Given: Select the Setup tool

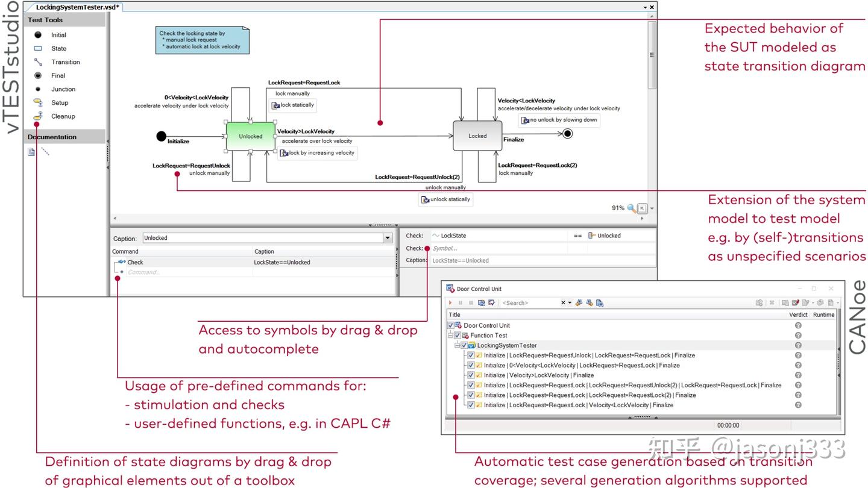Looking at the screenshot, I should click(51, 102).
